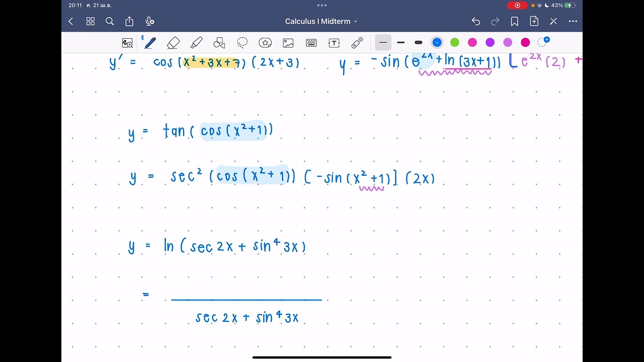
Task: Select the Lasso selection tool
Action: pos(243,43)
